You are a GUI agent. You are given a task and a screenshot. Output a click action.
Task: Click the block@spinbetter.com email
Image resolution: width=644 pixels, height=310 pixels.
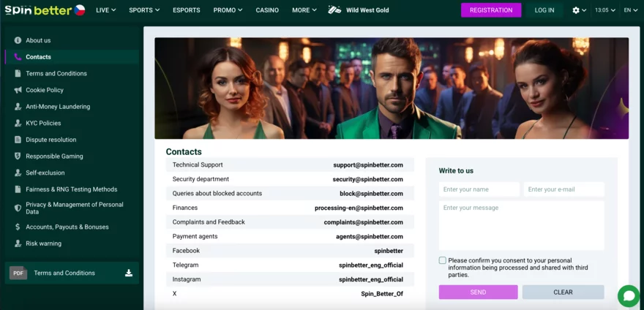point(371,194)
